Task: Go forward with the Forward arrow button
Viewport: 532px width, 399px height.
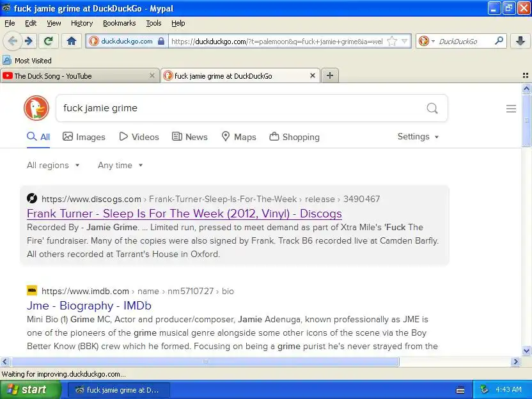Action: coord(29,42)
